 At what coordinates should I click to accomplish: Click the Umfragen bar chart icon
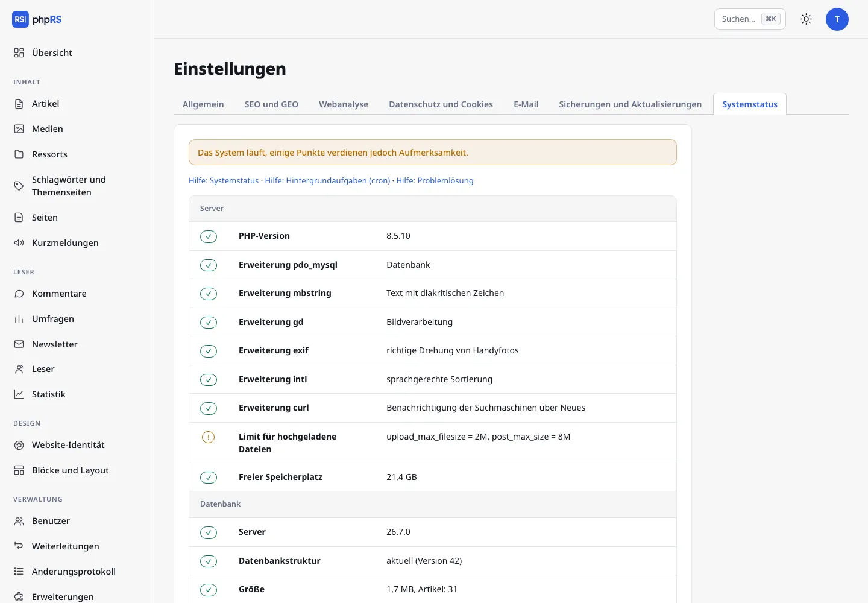point(19,319)
